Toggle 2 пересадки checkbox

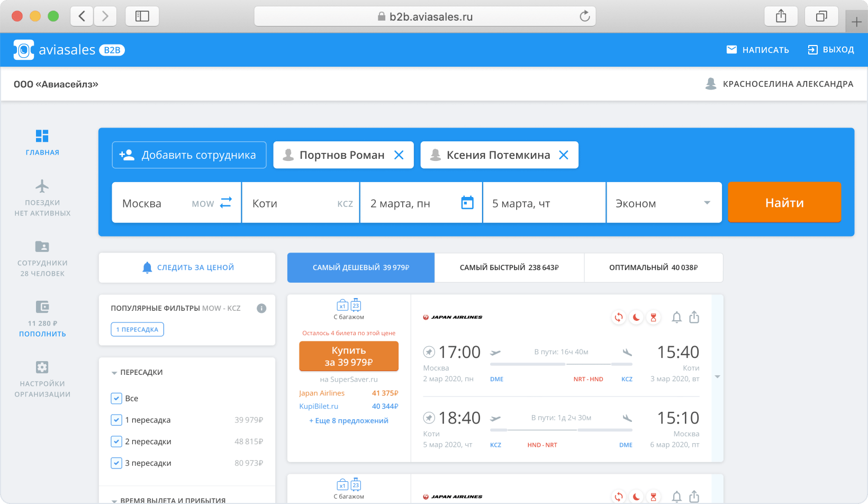tap(116, 442)
